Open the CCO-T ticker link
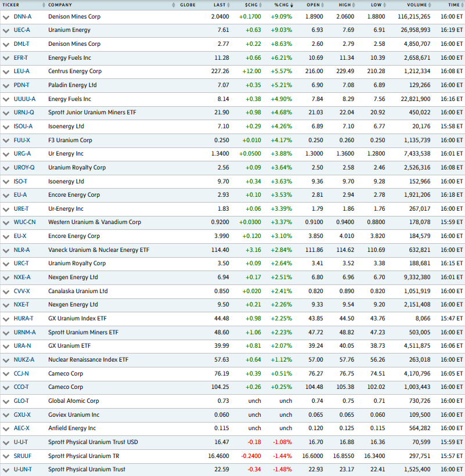The image size is (465, 476). point(21,387)
